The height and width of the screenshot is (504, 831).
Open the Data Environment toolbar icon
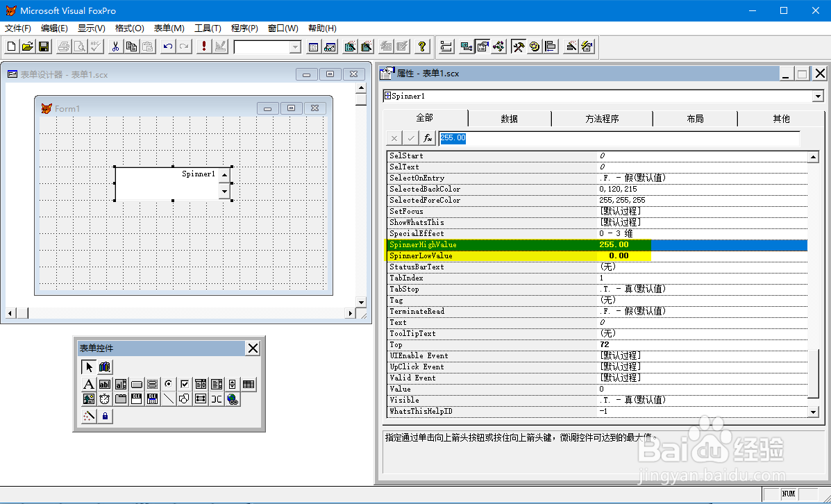tap(467, 47)
